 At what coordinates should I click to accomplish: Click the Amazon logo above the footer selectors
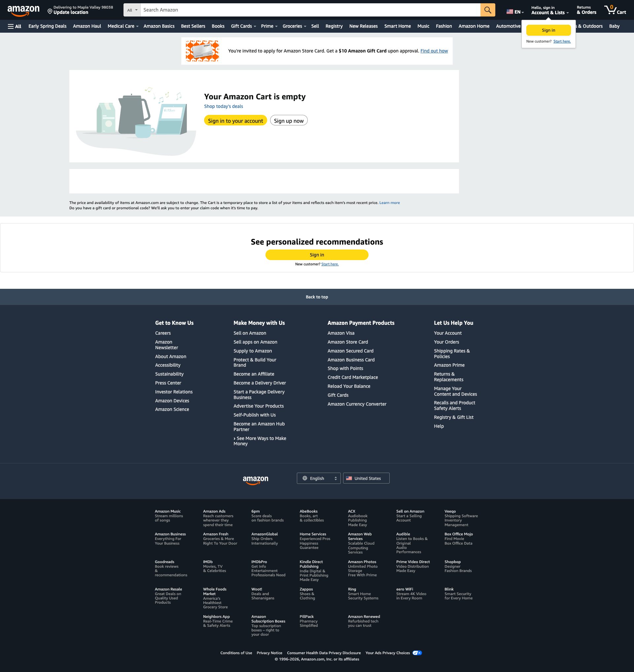(x=256, y=479)
